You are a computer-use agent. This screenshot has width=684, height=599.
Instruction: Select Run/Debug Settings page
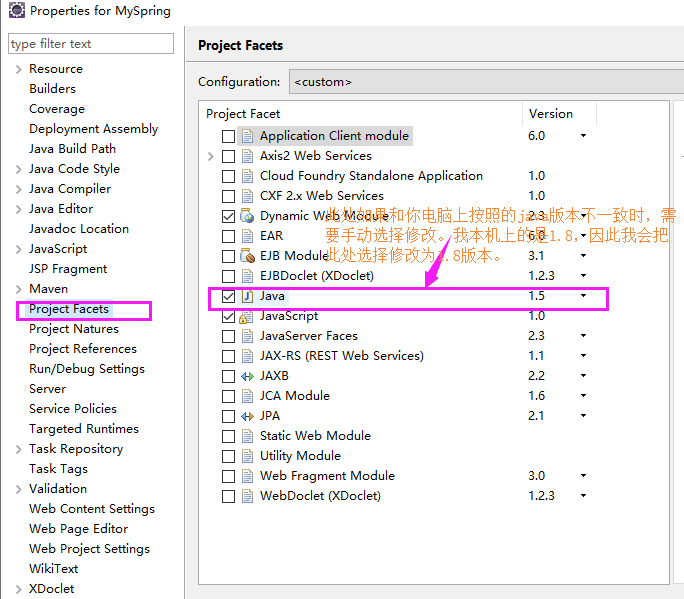click(87, 369)
